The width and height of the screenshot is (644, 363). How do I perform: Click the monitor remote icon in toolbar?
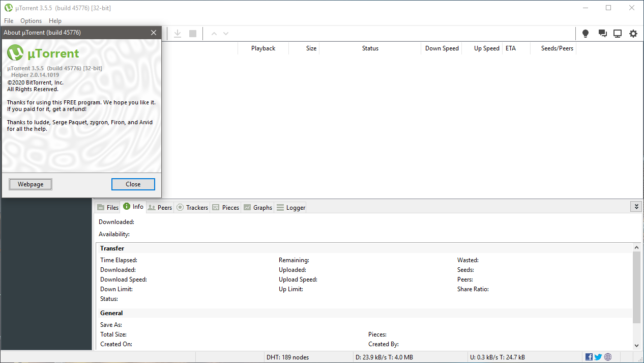pos(618,34)
